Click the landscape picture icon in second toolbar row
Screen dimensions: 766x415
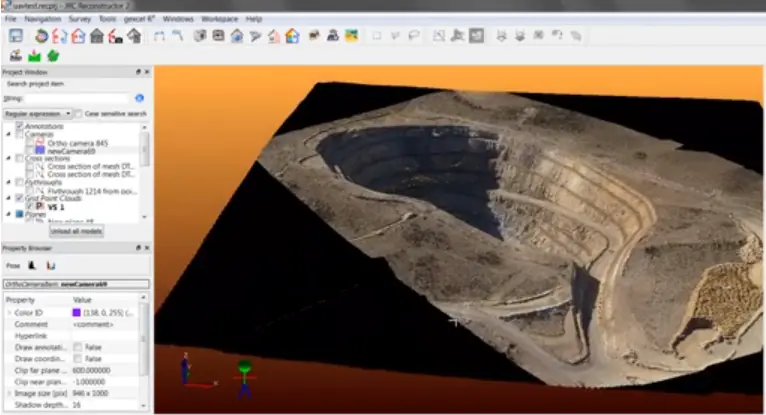16,56
